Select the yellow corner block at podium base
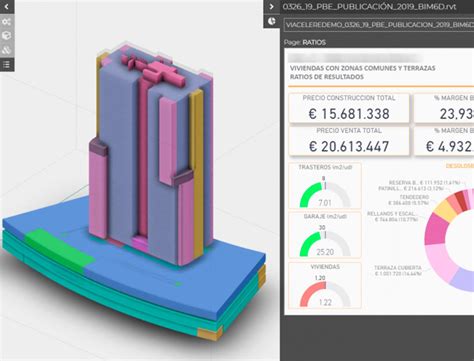The width and height of the screenshot is (474, 361). pos(210,333)
